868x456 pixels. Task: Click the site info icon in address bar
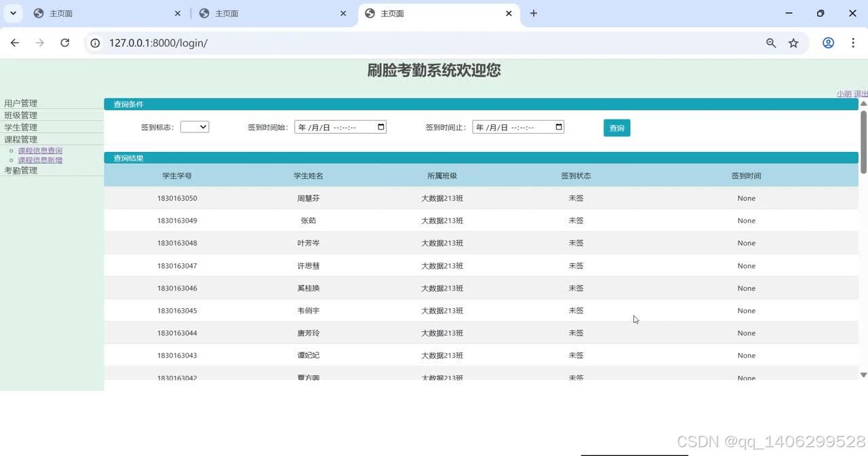(94, 42)
